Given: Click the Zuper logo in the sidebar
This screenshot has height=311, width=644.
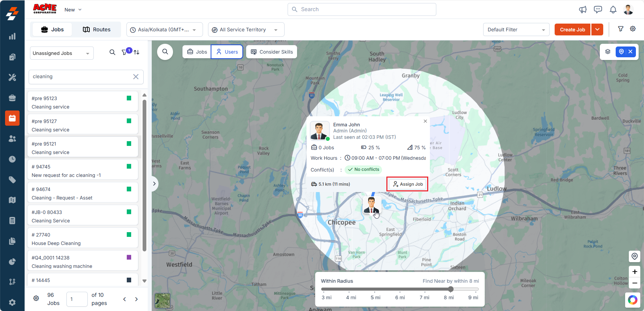Looking at the screenshot, I should coord(12,13).
